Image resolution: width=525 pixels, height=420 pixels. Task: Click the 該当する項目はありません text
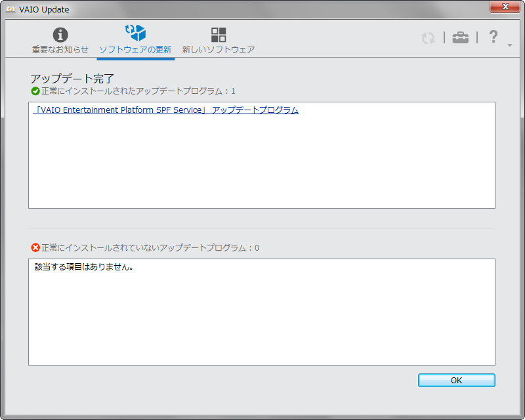pyautogui.click(x=84, y=268)
